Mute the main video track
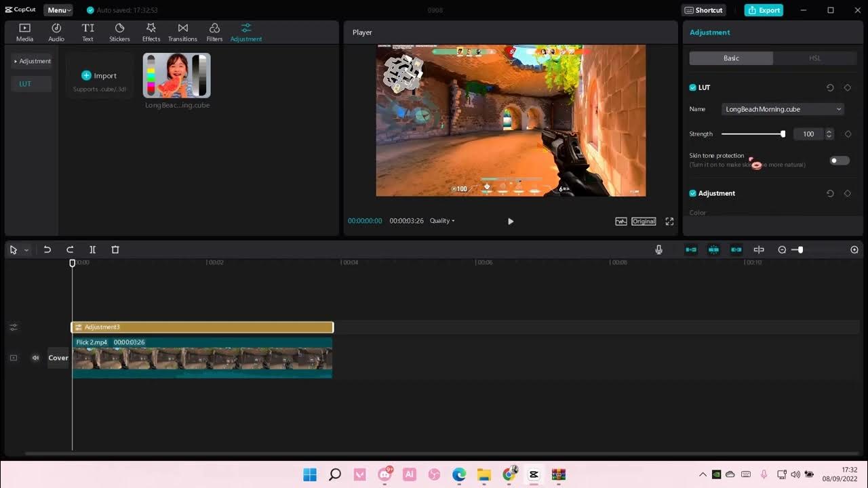This screenshot has height=488, width=868. (x=35, y=358)
